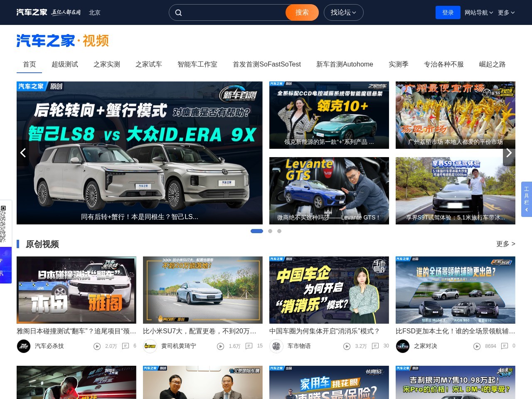Click comment icon beside count 0
The image size is (532, 399).
(x=505, y=346)
